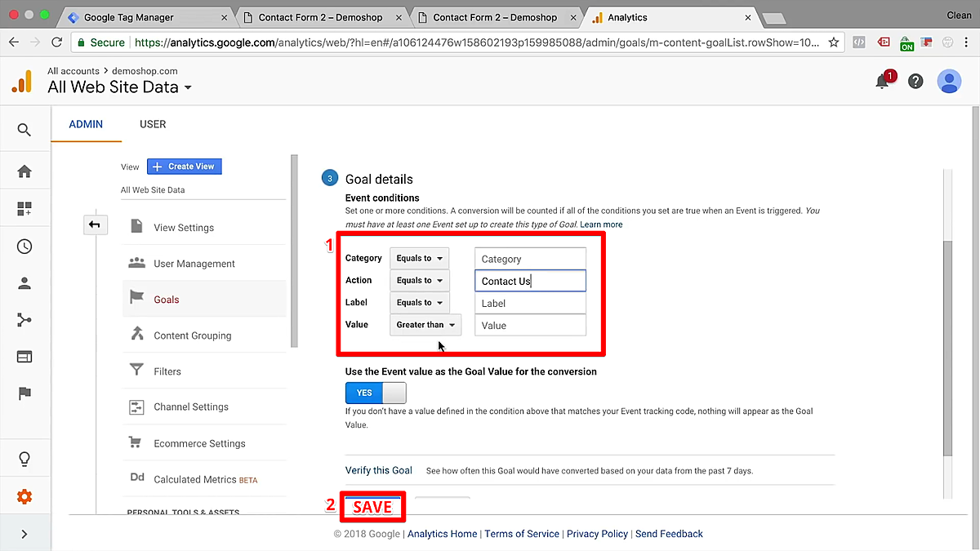Toggle the YES switch for Event value
Image resolution: width=980 pixels, height=551 pixels.
coord(376,393)
